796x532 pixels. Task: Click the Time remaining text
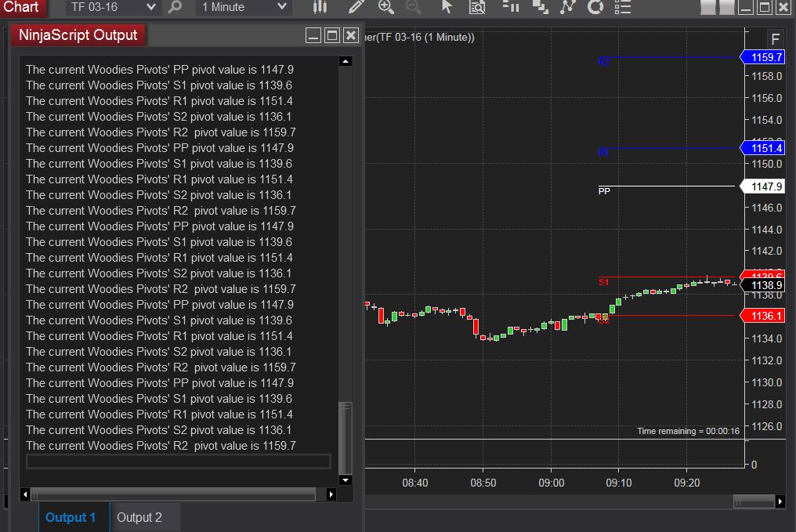click(688, 431)
